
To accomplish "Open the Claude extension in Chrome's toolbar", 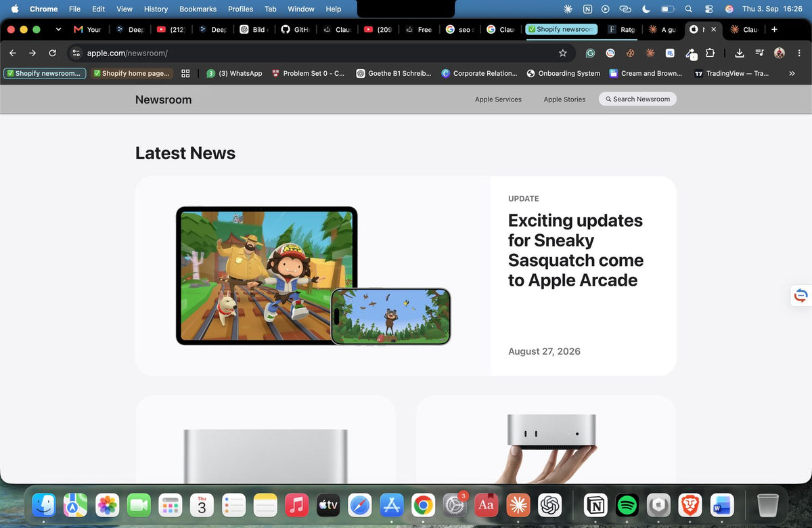I will tap(650, 53).
